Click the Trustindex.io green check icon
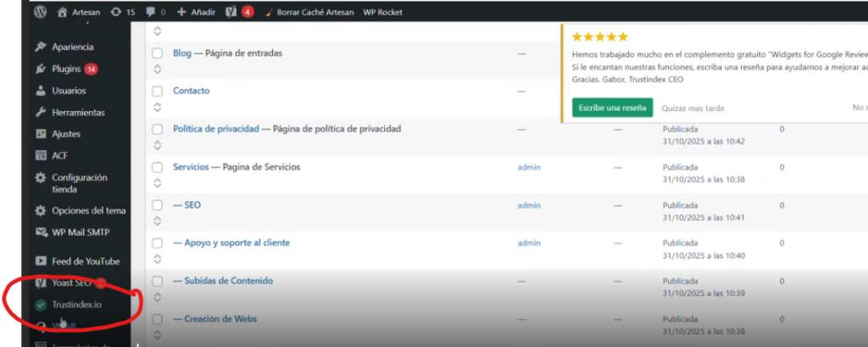Screen dimensions: 868x347 41,305
